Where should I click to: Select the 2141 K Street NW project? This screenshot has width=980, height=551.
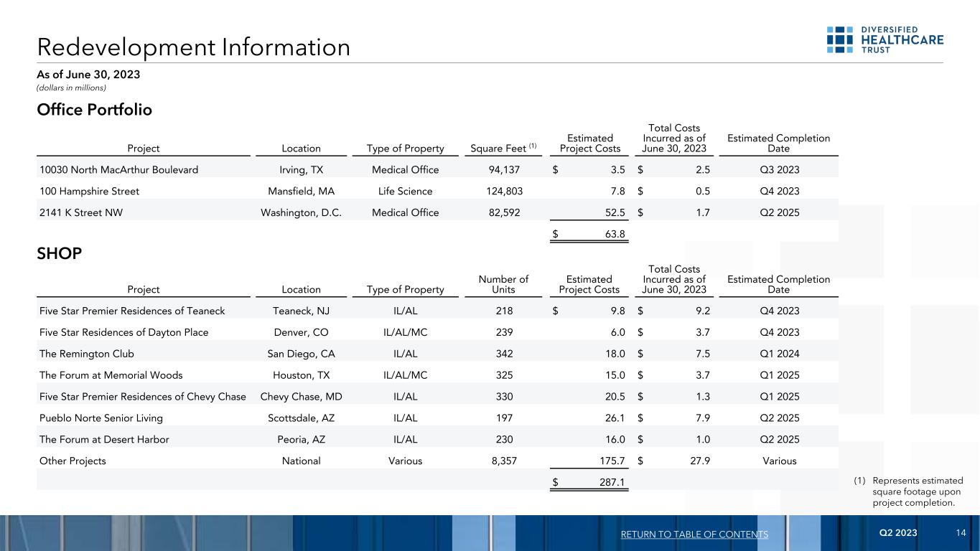[x=81, y=213]
